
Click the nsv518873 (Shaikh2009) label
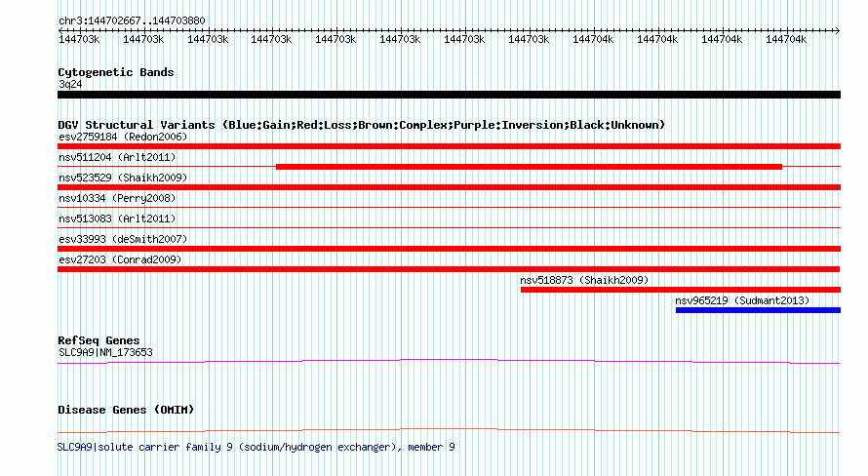click(584, 280)
